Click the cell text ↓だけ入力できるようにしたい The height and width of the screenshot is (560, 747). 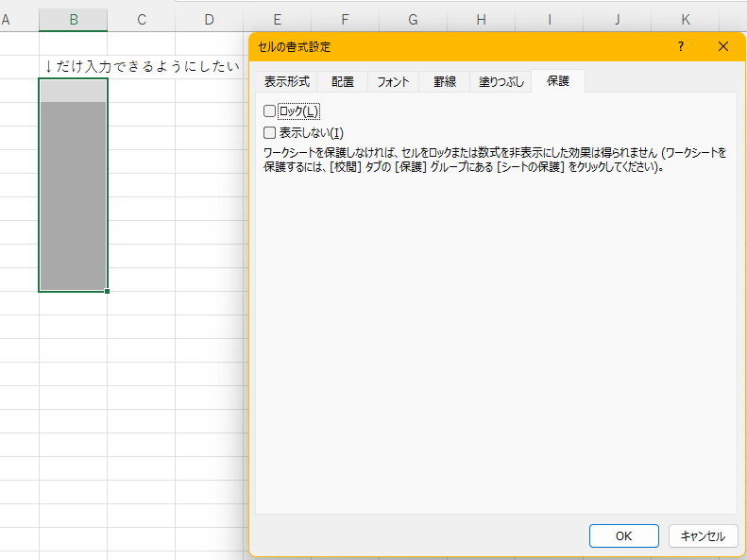coord(142,66)
